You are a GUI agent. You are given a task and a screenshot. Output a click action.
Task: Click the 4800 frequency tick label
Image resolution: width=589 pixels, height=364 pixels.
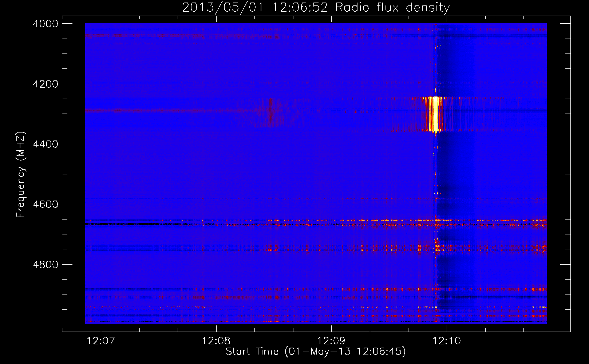click(46, 264)
